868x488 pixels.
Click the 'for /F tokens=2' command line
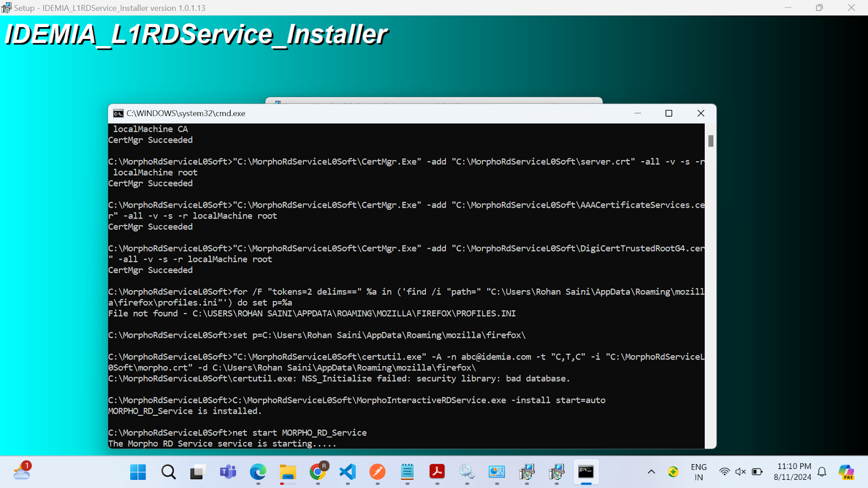point(406,297)
